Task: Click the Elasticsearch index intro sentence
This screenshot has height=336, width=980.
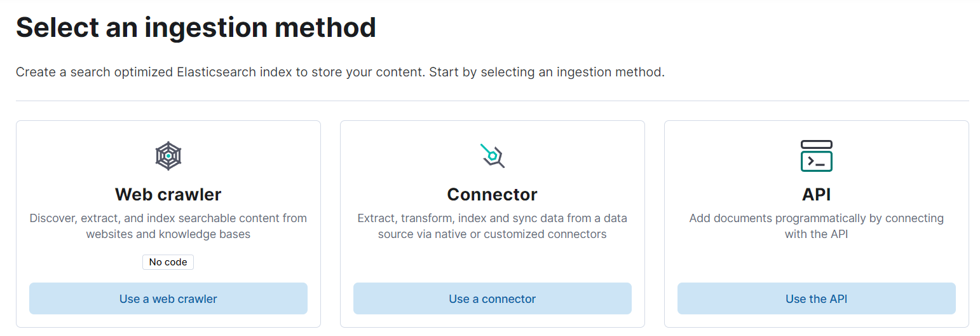Action: (340, 72)
